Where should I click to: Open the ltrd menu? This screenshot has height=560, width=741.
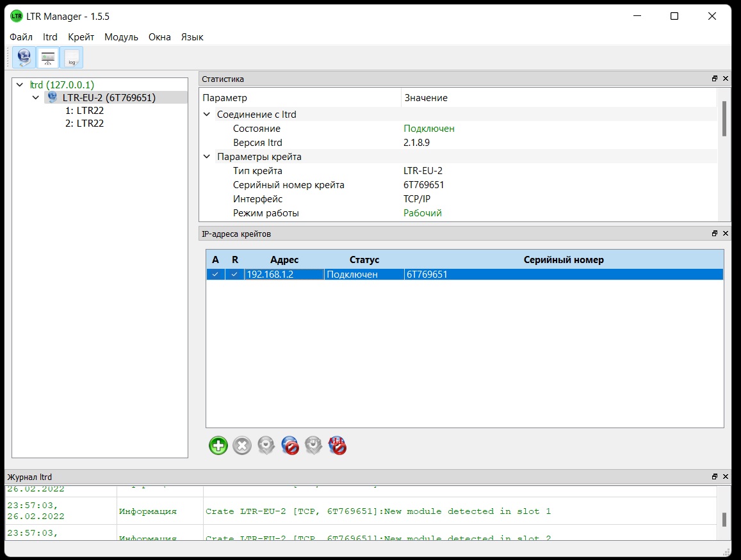coord(50,37)
